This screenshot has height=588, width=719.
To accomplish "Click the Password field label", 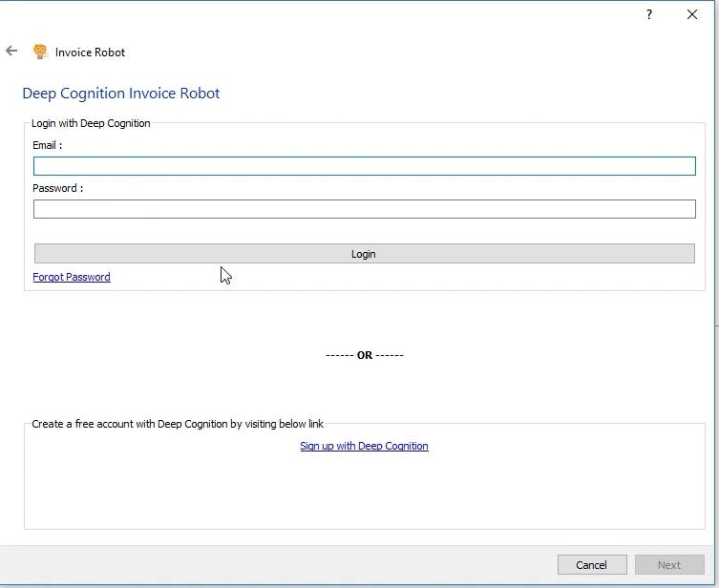I will (58, 188).
